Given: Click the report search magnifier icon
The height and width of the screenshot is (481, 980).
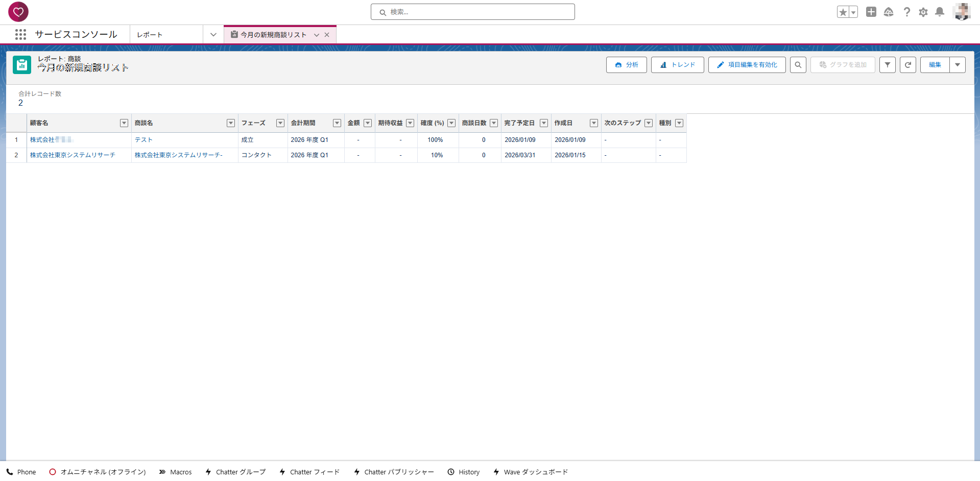Looking at the screenshot, I should (x=798, y=65).
